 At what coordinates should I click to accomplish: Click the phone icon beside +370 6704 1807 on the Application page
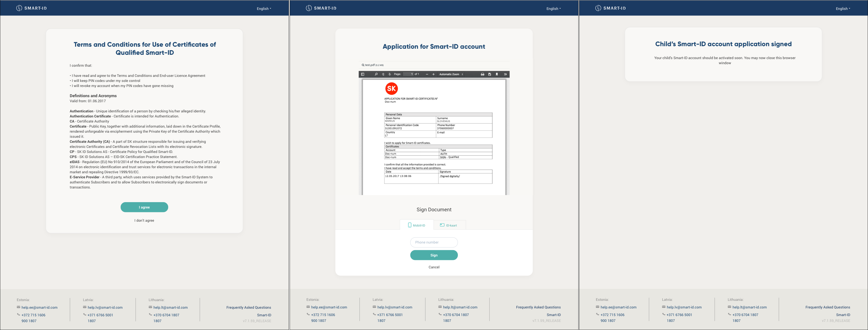(x=440, y=314)
